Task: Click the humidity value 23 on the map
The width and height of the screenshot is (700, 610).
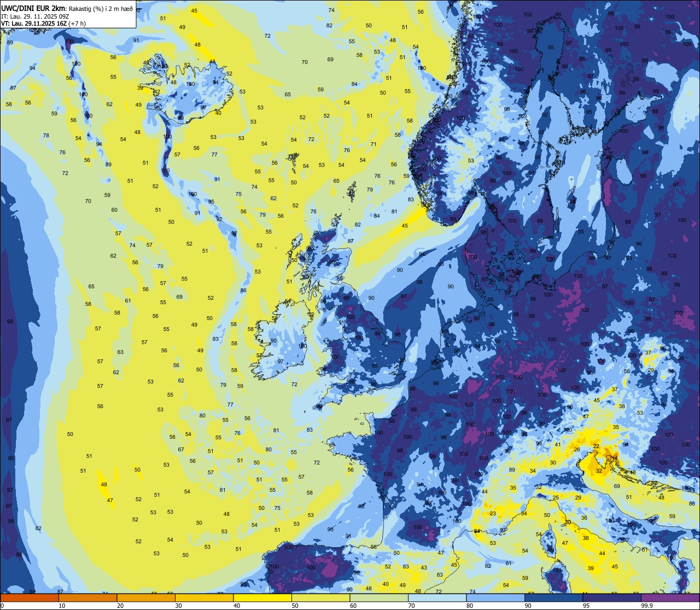Action: (x=493, y=513)
